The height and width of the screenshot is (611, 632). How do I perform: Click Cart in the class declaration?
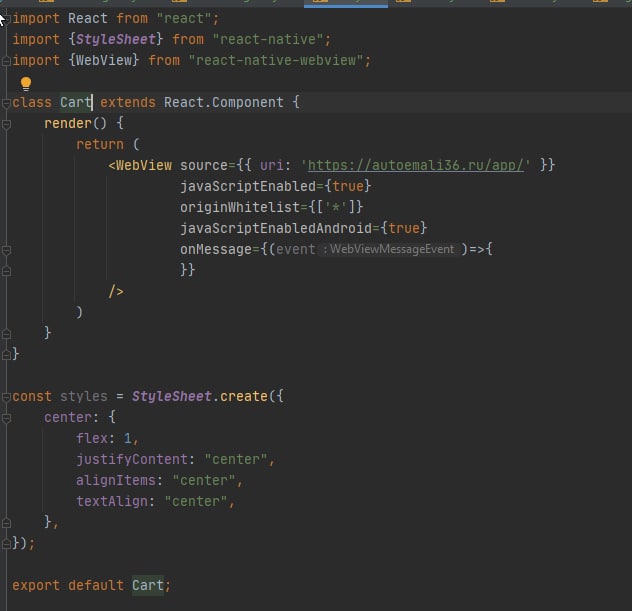pos(76,103)
